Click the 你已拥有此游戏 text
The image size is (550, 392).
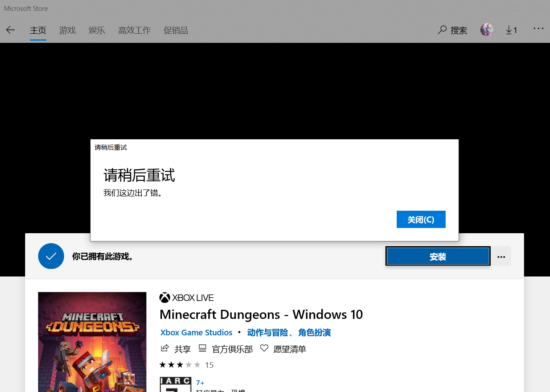point(104,257)
